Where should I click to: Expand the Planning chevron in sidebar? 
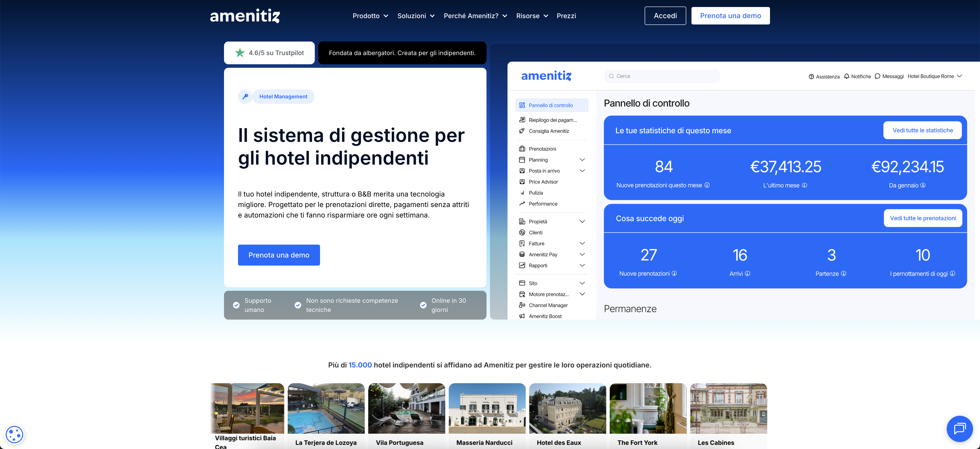582,160
